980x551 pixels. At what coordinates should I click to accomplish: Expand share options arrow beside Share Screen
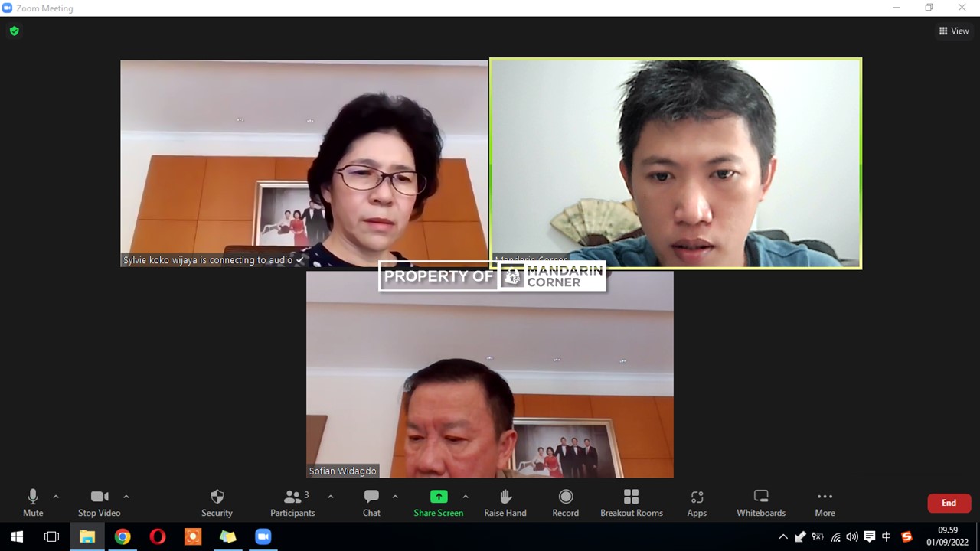point(465,497)
